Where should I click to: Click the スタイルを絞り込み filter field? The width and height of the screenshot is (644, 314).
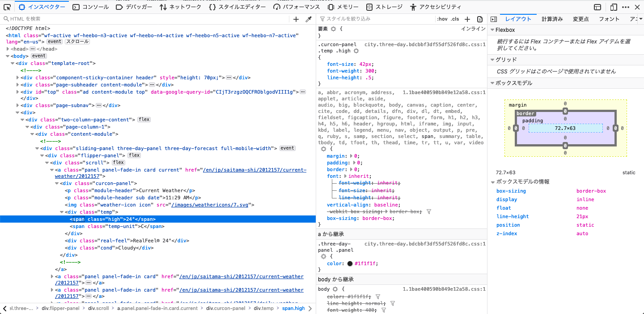376,19
